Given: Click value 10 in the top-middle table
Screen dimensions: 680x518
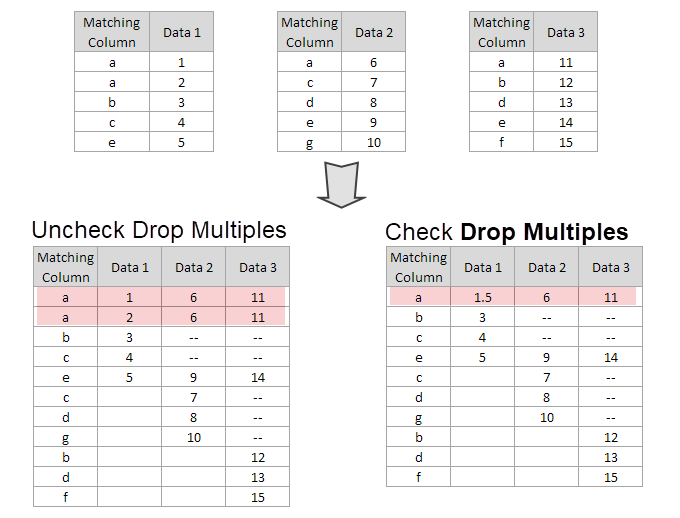Looking at the screenshot, I should click(374, 142).
